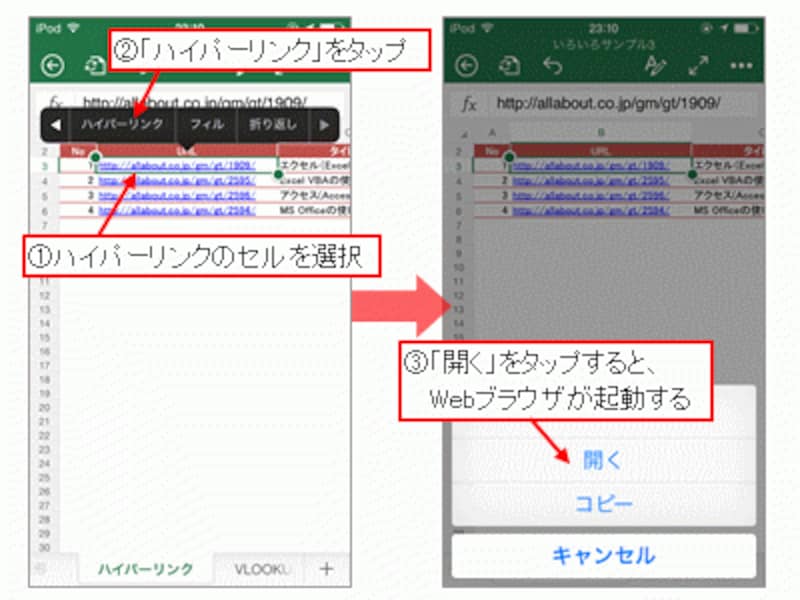Tap the MS Office cell in left sheet
The image size is (800, 600).
pos(314,210)
